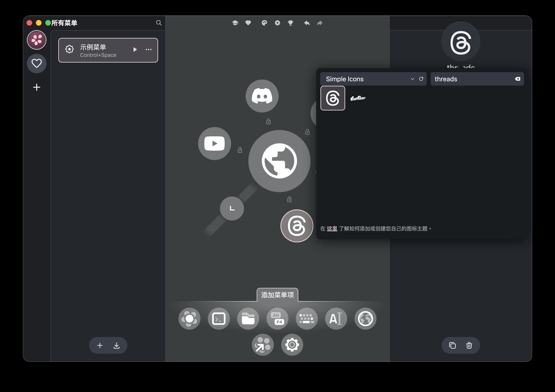The image size is (555, 392).
Task: Toggle lock beside the YouTube item
Action: pyautogui.click(x=240, y=150)
